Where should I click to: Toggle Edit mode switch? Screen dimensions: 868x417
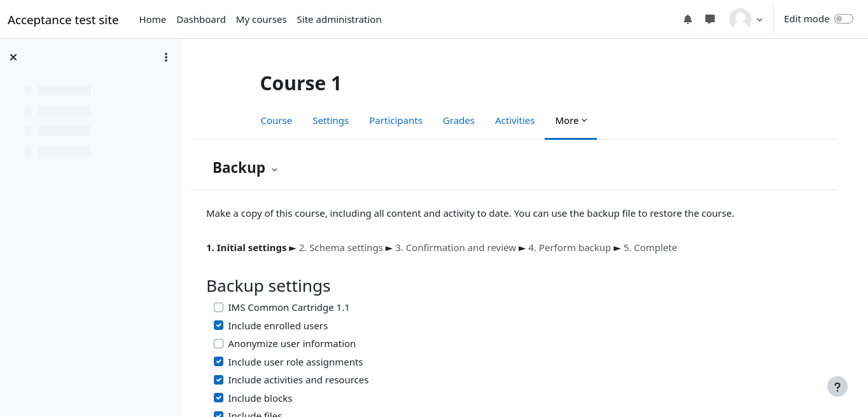click(x=843, y=19)
